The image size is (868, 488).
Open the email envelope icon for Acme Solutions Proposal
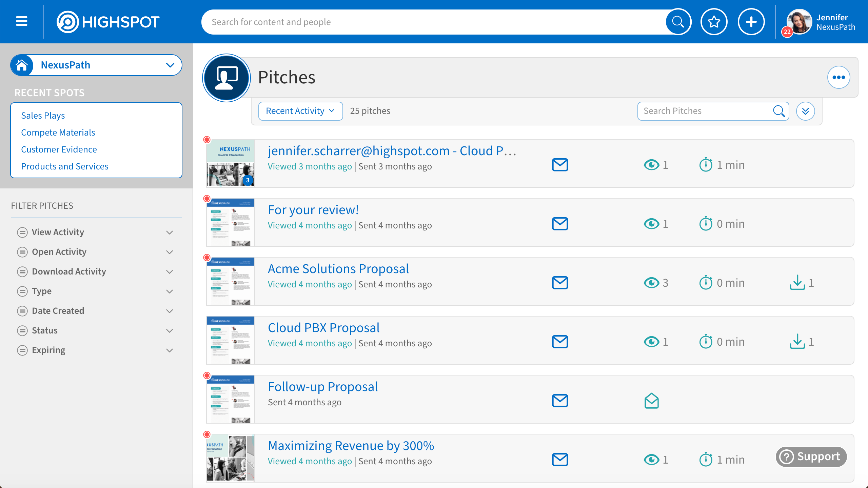(559, 282)
